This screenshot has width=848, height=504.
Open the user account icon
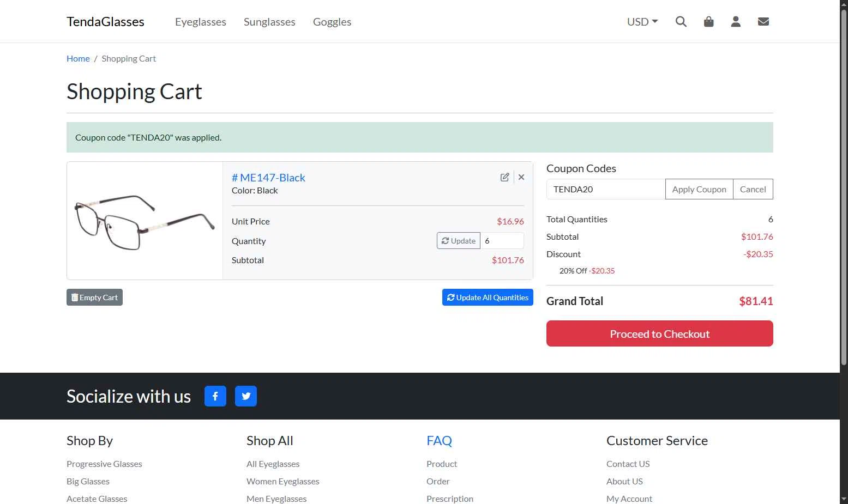pyautogui.click(x=736, y=22)
